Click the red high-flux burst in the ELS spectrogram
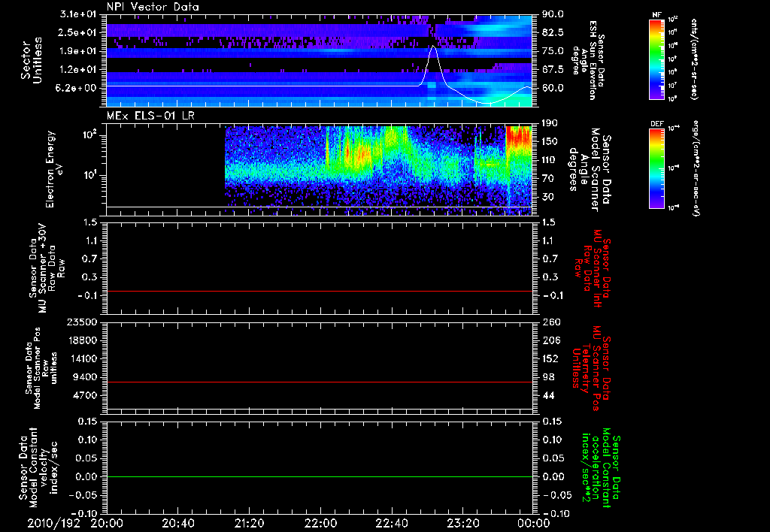Viewport: 770px width, 532px height. (x=519, y=138)
